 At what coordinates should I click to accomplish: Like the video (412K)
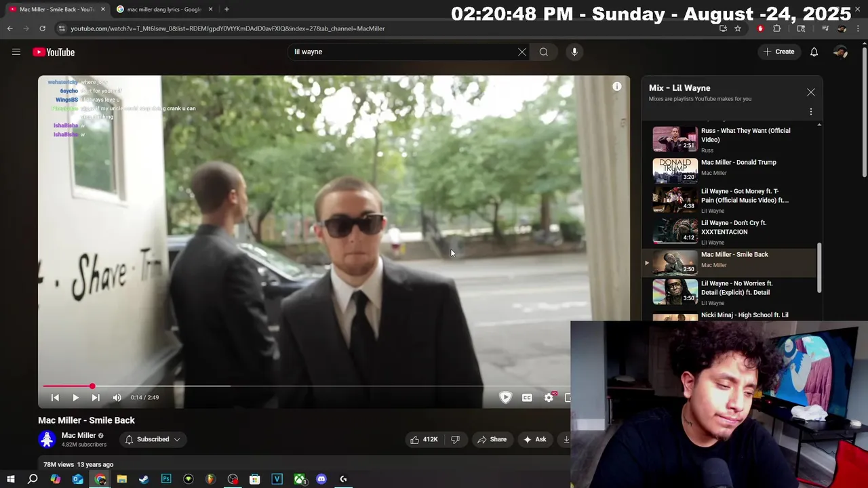pos(424,439)
